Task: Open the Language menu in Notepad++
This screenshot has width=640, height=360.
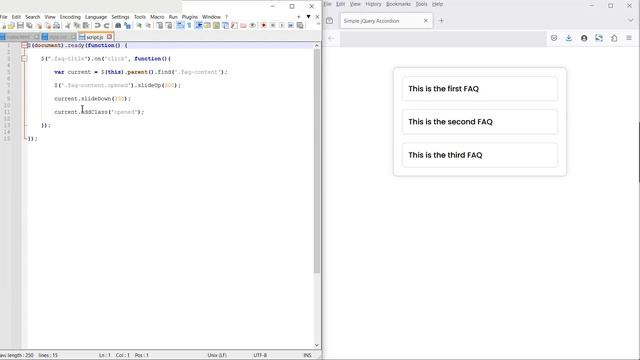Action: (96, 17)
